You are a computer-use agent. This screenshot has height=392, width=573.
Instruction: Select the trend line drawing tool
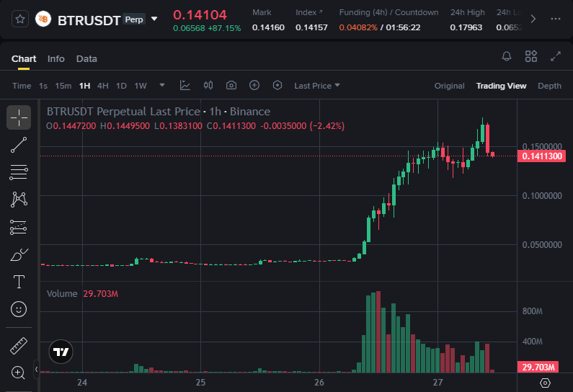coord(19,145)
